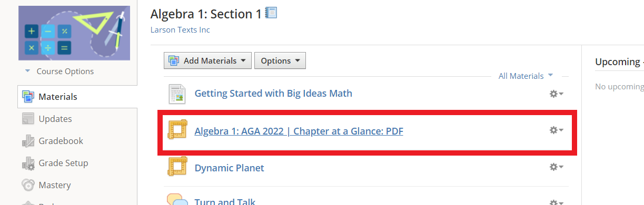Click the Turn and Talk discussion bubble icon
The image size is (644, 205).
[177, 200]
